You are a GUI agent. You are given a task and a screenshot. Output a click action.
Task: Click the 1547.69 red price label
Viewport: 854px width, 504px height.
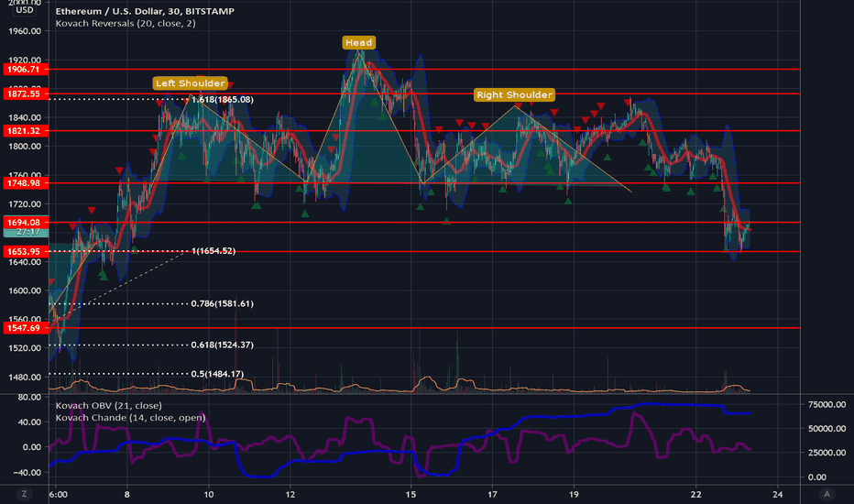tap(25, 328)
